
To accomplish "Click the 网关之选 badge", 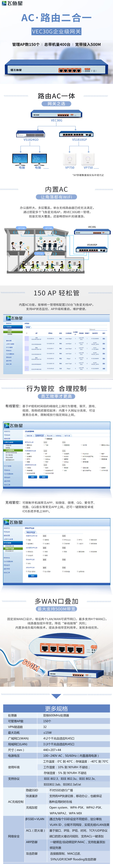I will (x=57, y=104).
